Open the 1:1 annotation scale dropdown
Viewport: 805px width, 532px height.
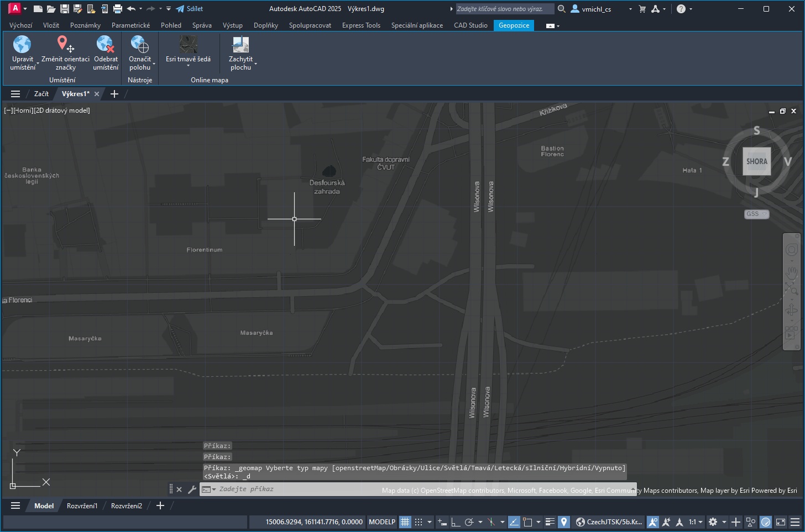click(695, 522)
